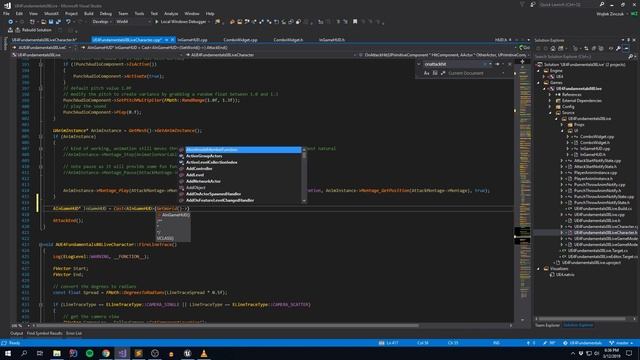This screenshot has width=640, height=360.
Task: Select the Visualizers folder in Solution Explorer
Action: pos(559,269)
